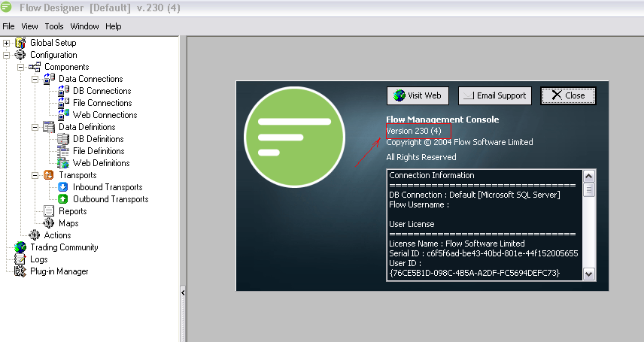The image size is (644, 342).
Task: Collapse the Components node
Action: pos(20,67)
